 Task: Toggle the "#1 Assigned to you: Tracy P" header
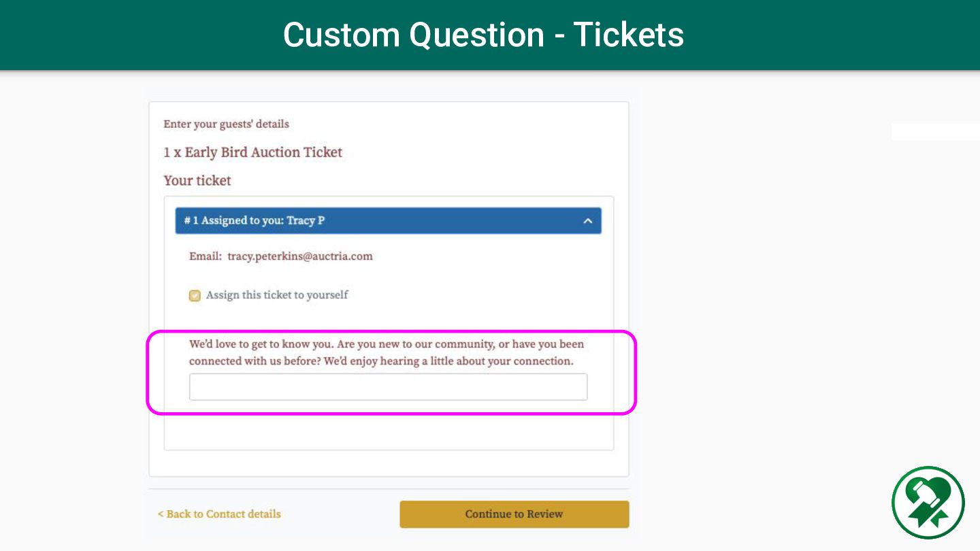coord(388,221)
